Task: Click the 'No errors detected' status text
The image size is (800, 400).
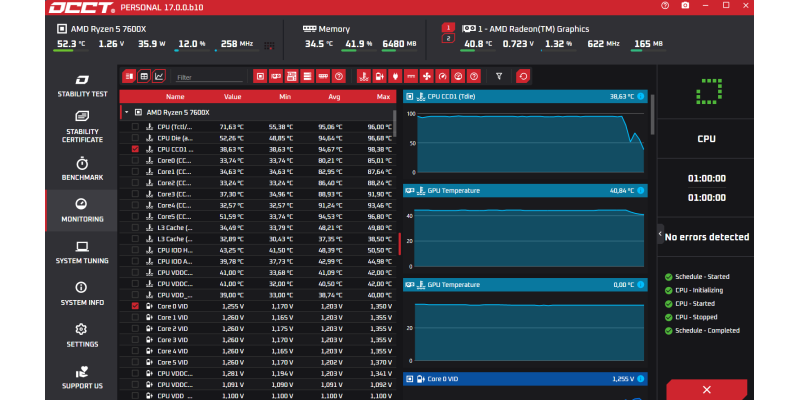Action: pos(707,237)
